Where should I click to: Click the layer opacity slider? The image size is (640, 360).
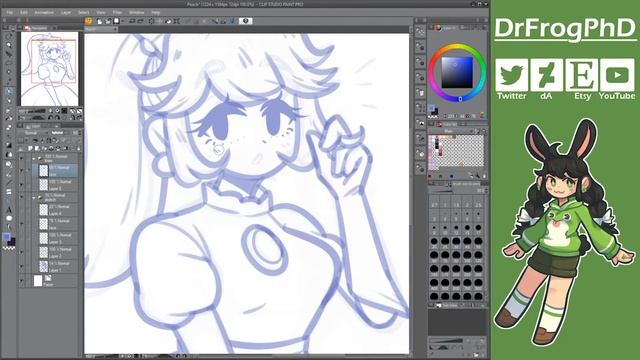pyautogui.click(x=62, y=133)
